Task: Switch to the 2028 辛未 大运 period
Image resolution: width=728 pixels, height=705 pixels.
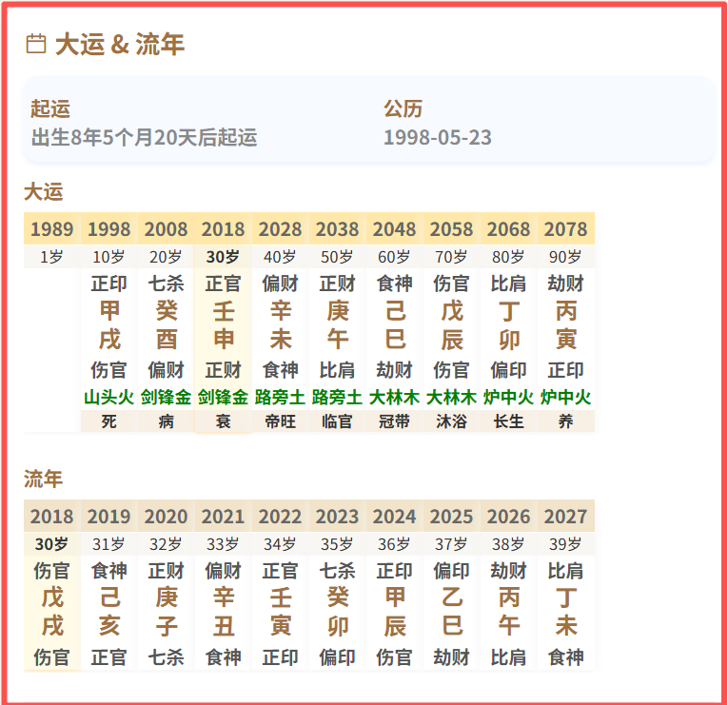Action: click(280, 324)
